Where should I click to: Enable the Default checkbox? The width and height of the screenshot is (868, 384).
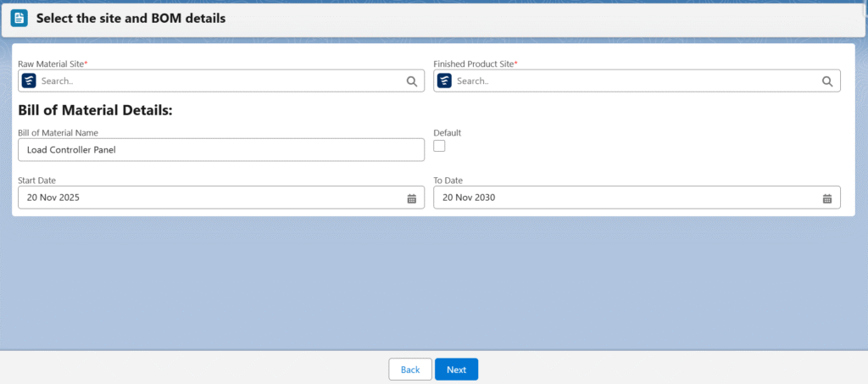(x=439, y=146)
